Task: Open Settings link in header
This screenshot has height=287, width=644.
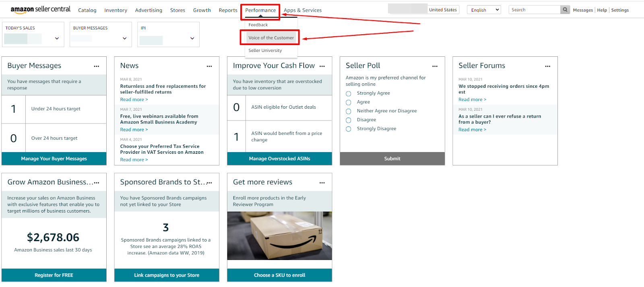Action: [620, 10]
